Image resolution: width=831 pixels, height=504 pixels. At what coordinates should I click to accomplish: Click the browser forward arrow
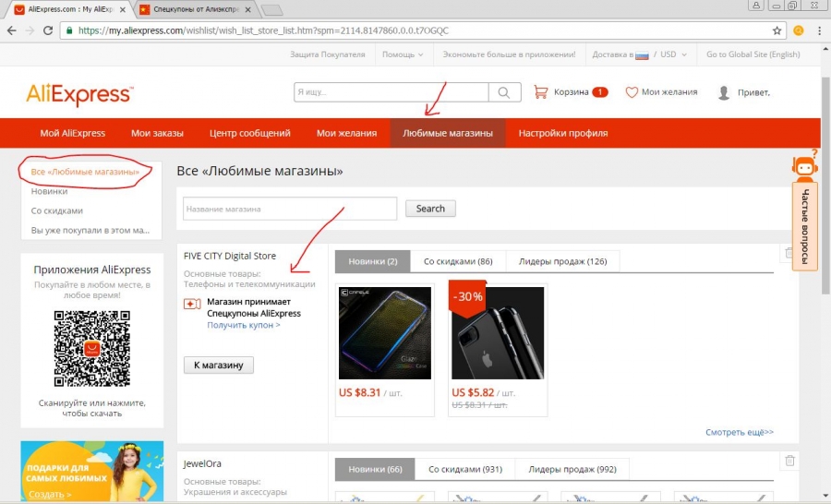point(30,30)
